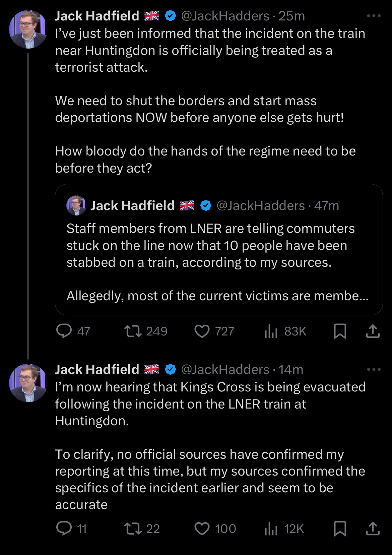Screen dimensions: 392x555
Task: Like the tweet with 100 likes
Action: coord(202,529)
